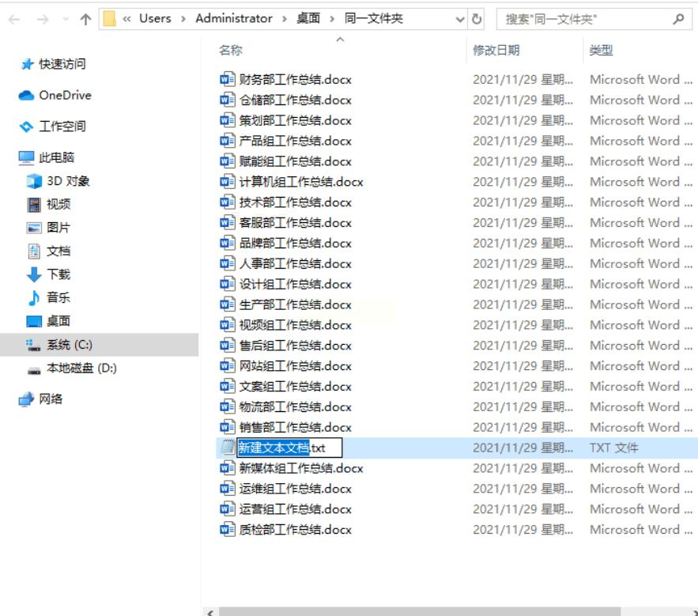Select 此电脑 in the navigation pane
The image size is (698, 616).
point(56,157)
